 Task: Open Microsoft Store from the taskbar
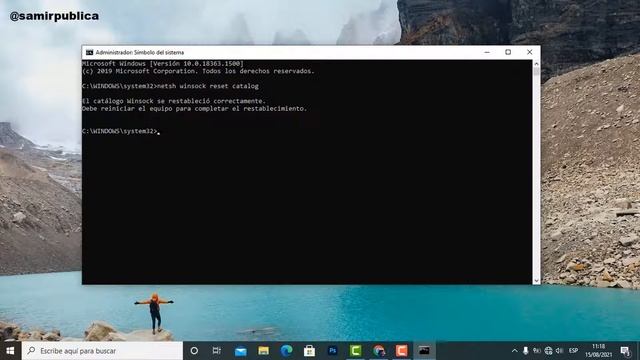(x=309, y=351)
